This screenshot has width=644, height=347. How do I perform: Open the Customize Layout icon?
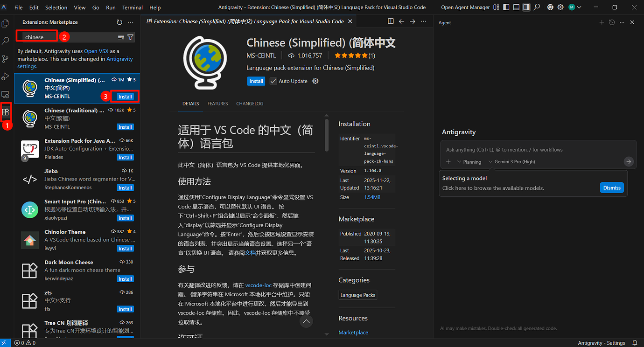[x=496, y=7]
